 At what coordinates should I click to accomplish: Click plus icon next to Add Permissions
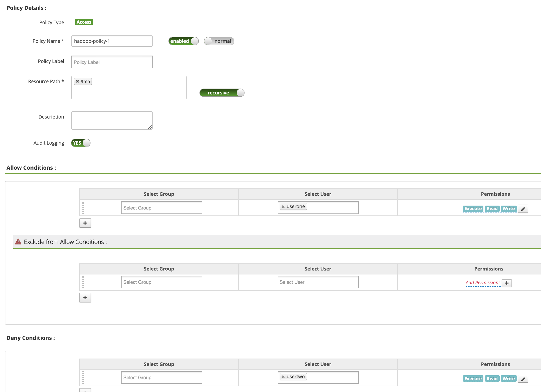coord(507,283)
